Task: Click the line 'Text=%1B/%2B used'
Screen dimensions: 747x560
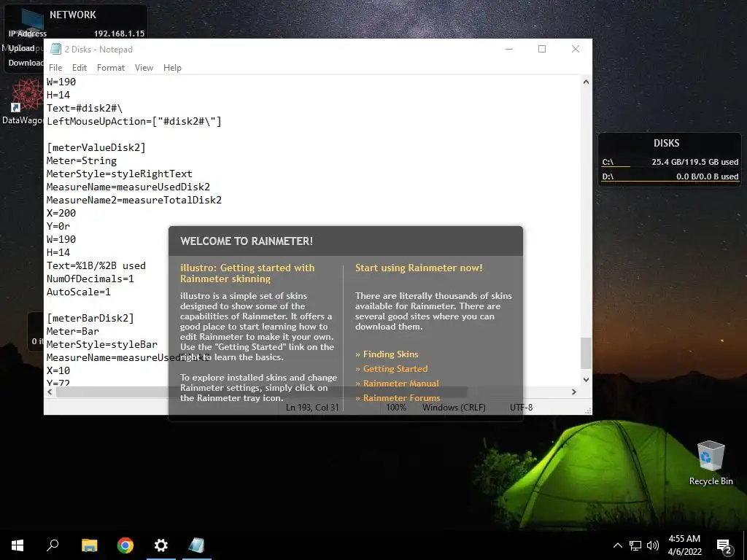Action: (96, 265)
